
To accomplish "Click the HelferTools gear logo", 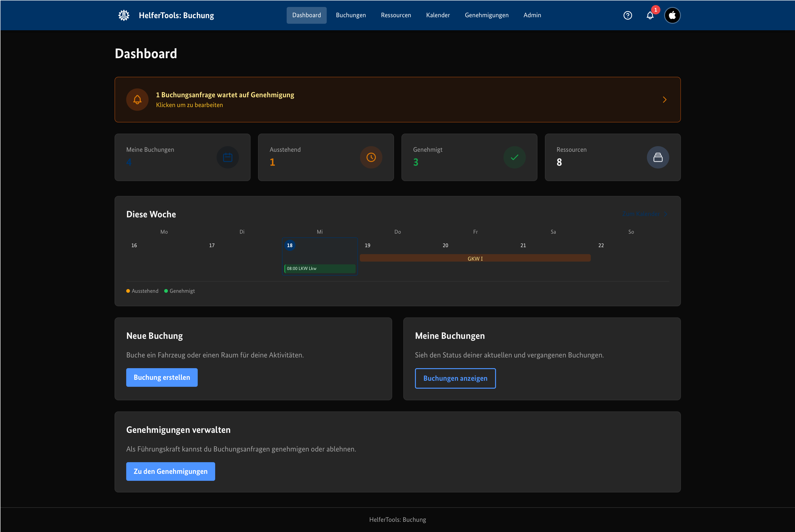I will [124, 15].
